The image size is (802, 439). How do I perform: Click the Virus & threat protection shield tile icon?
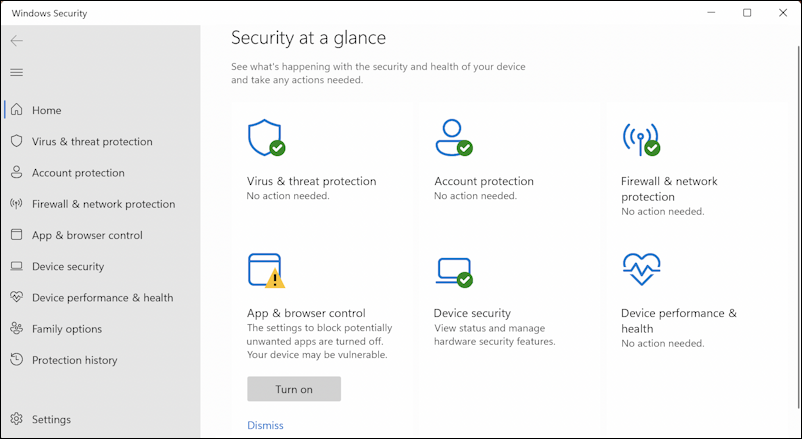coord(265,138)
